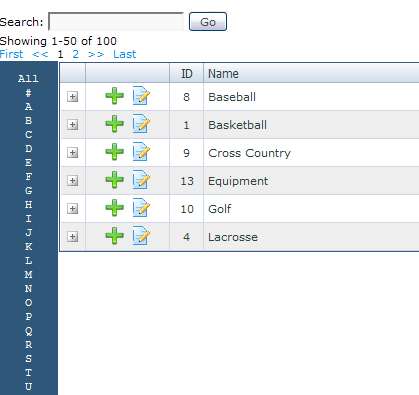Jump to the Last page link
The width and height of the screenshot is (419, 395).
[124, 54]
